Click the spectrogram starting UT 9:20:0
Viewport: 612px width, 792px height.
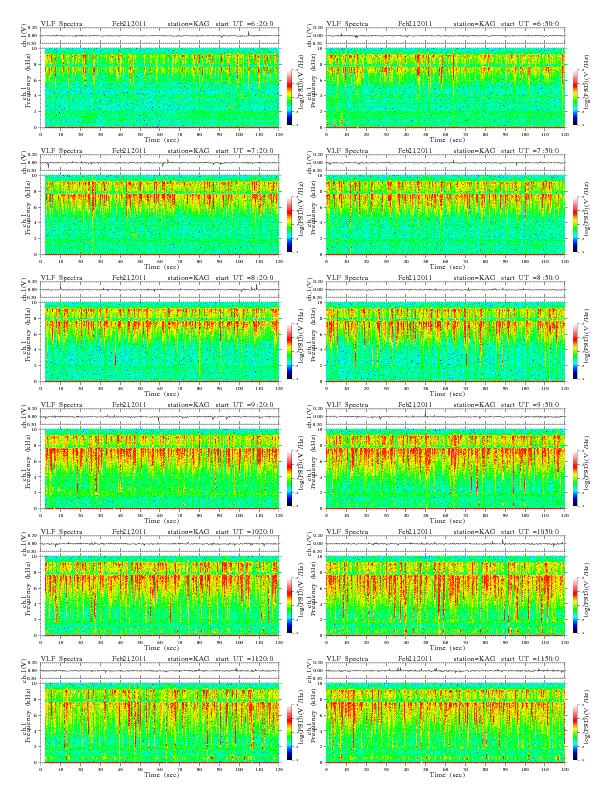(160, 469)
